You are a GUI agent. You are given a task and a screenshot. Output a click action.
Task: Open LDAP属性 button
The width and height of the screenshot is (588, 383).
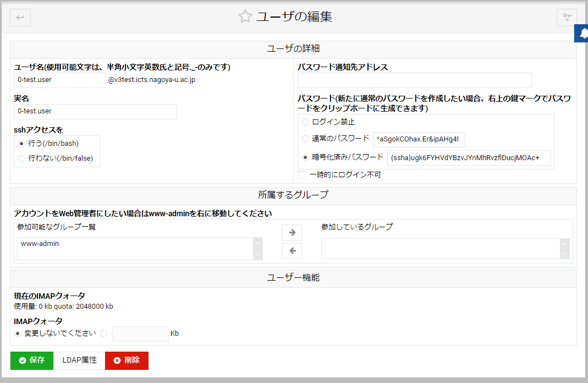[x=79, y=360]
